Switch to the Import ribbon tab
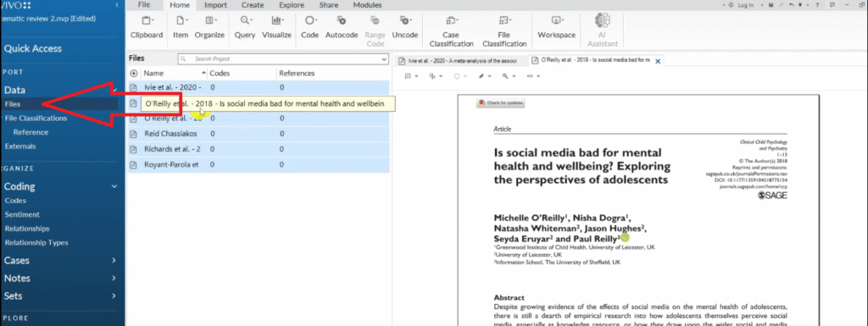This screenshot has width=868, height=326. 215,5
